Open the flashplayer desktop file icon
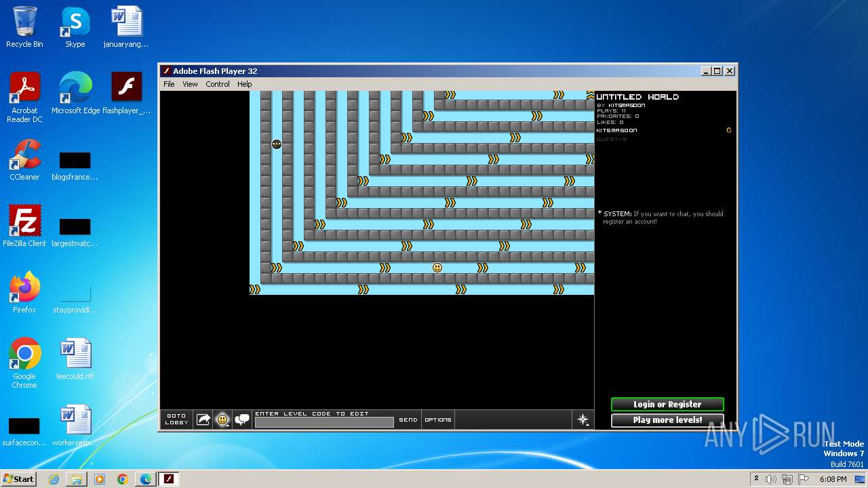 [126, 94]
